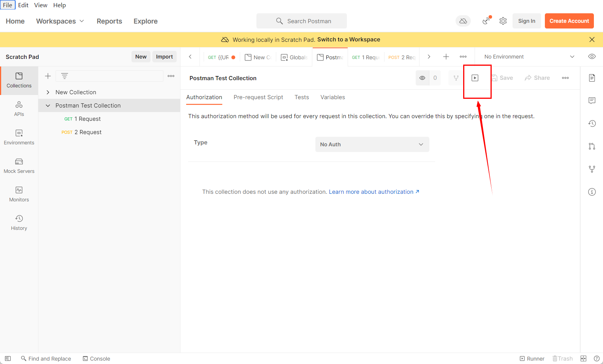Select the GET 1 Request tree item
603x364 pixels.
coord(109,119)
